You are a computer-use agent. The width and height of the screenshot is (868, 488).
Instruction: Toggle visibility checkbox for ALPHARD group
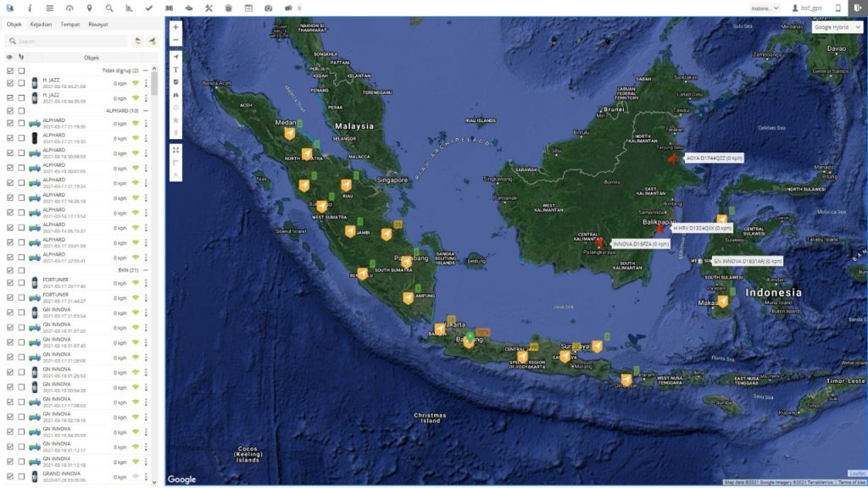[x=9, y=110]
